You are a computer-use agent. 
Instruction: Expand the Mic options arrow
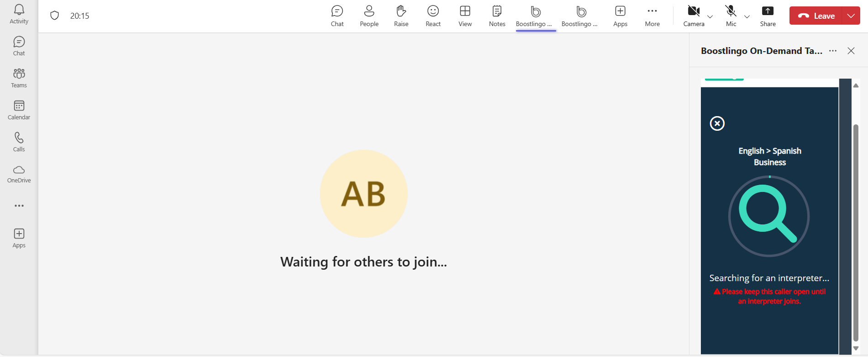point(747,16)
